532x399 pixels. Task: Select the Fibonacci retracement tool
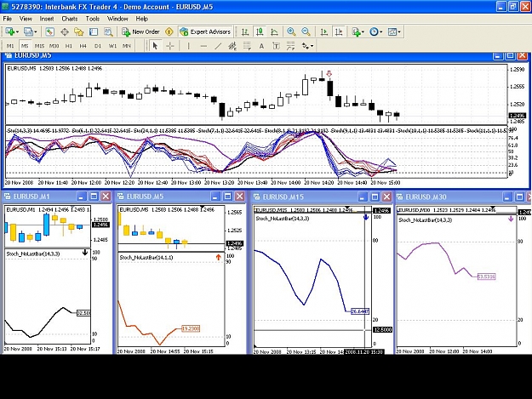click(x=247, y=46)
